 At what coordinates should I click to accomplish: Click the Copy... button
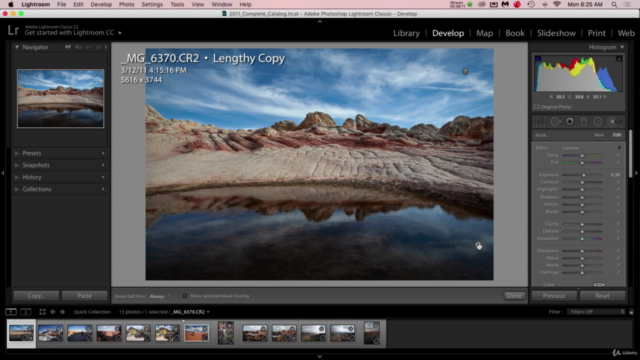pos(36,296)
